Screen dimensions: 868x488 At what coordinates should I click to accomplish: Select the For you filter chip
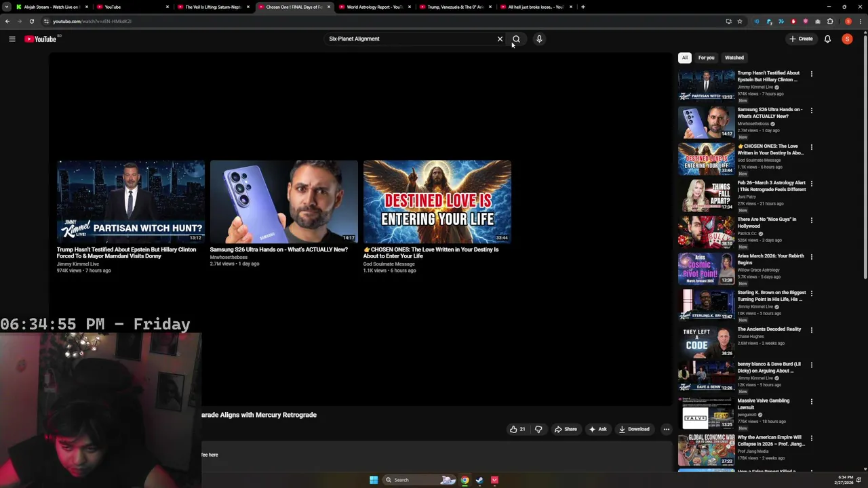[706, 58]
